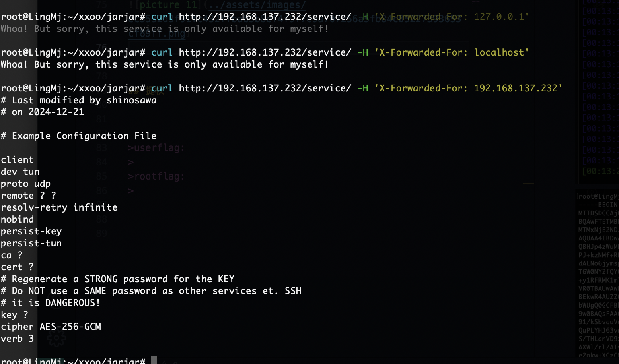This screenshot has height=364, width=619.
Task: Open the URL in the first curl command
Action: [x=265, y=17]
